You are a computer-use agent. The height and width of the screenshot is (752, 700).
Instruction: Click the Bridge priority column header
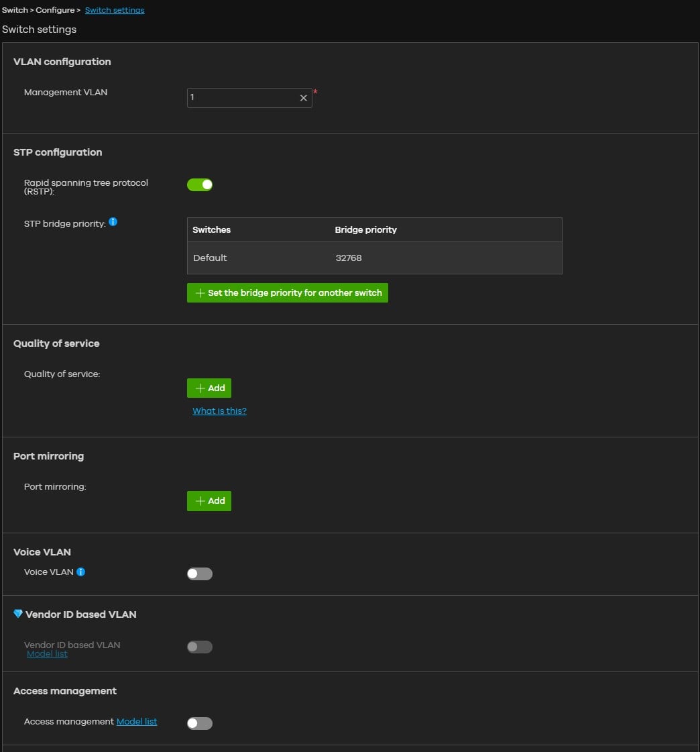[366, 229]
